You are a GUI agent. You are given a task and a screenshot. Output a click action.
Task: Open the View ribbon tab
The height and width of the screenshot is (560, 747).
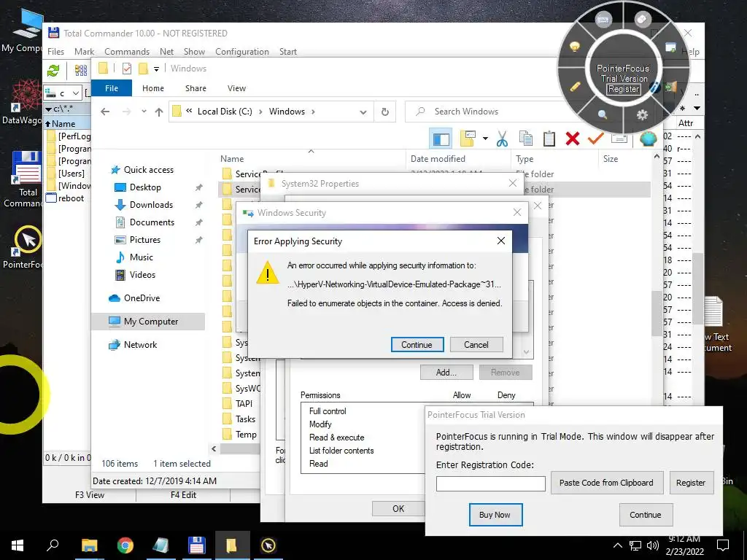[x=237, y=88]
